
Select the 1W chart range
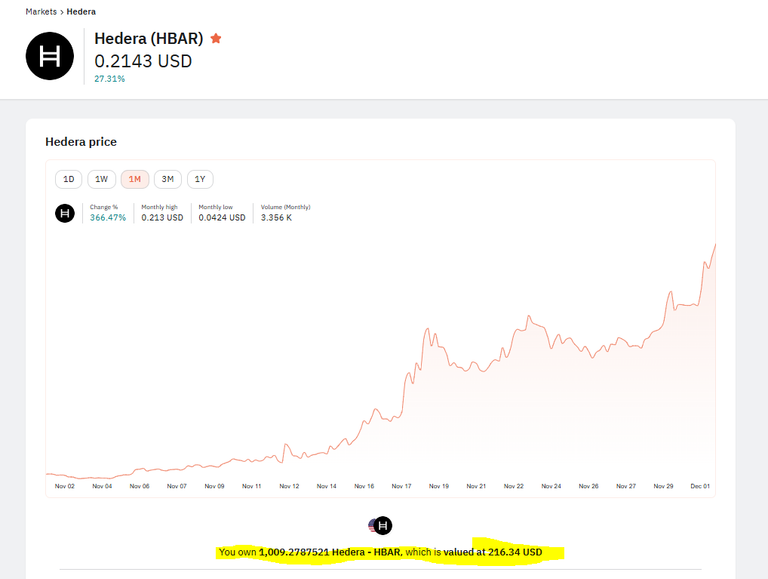click(x=101, y=179)
